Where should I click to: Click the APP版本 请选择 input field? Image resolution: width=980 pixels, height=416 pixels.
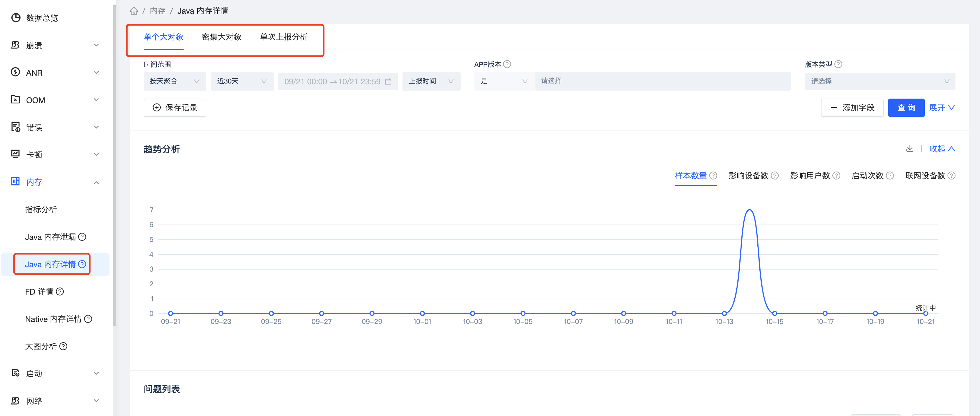(662, 81)
